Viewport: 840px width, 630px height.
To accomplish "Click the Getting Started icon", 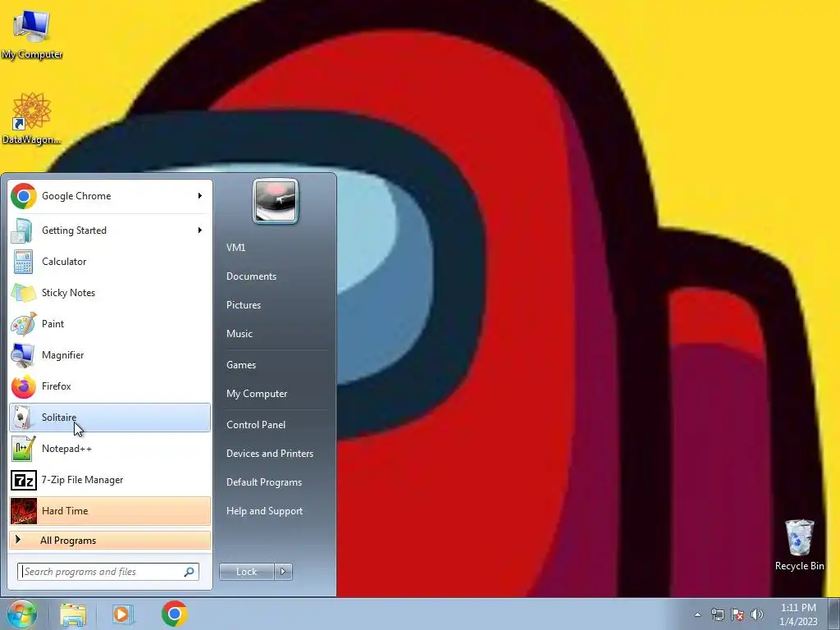I will [23, 231].
